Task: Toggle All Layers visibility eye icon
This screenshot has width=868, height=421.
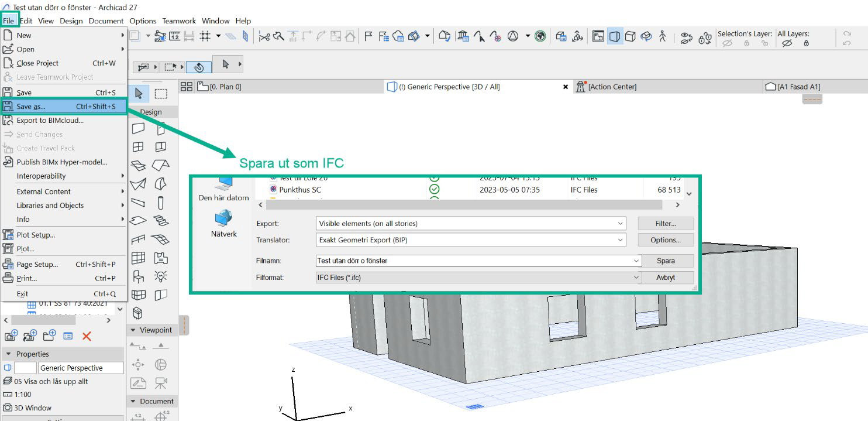Action: point(787,43)
